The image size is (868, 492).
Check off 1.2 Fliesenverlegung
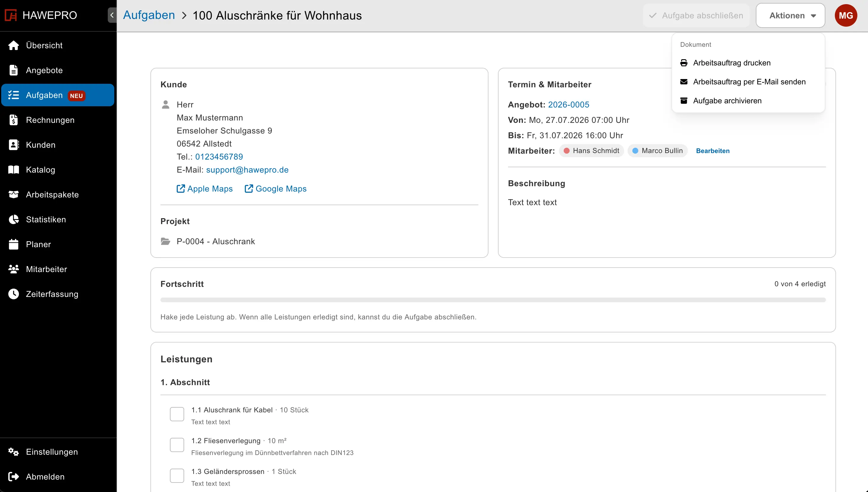tap(177, 445)
